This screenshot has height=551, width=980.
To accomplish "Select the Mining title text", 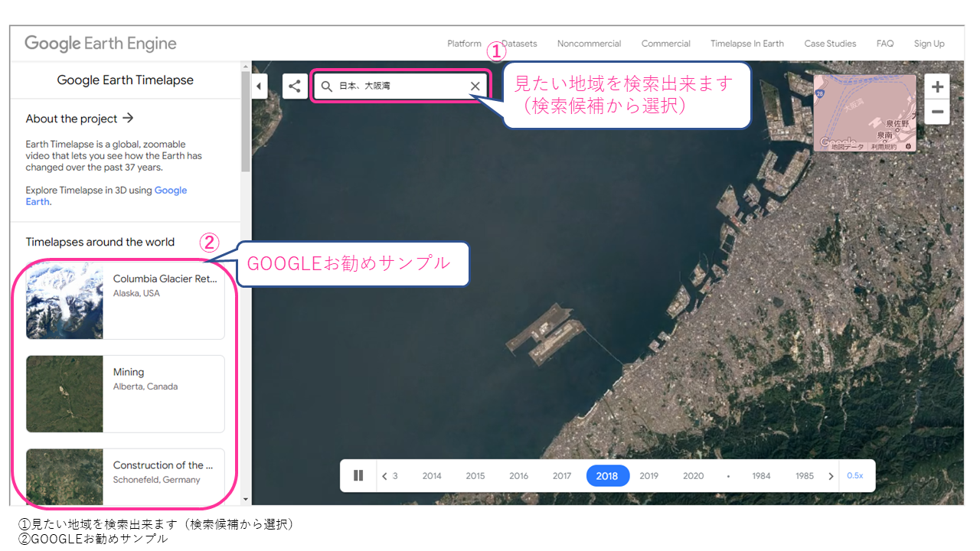I will [x=129, y=373].
